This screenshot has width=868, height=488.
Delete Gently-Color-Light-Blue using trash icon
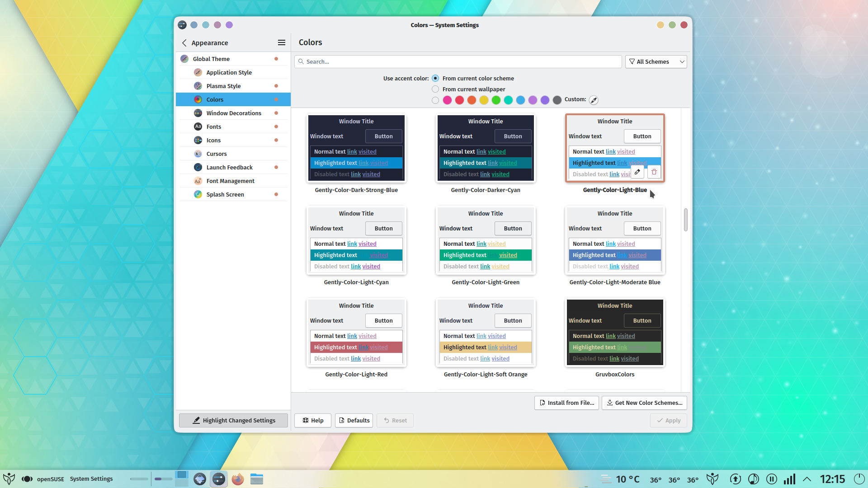click(654, 172)
